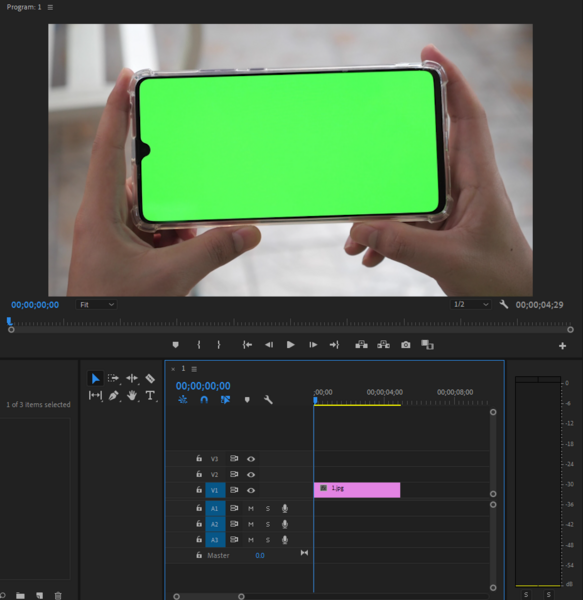This screenshot has width=583, height=600.
Task: Step forward one frame
Action: pos(313,345)
